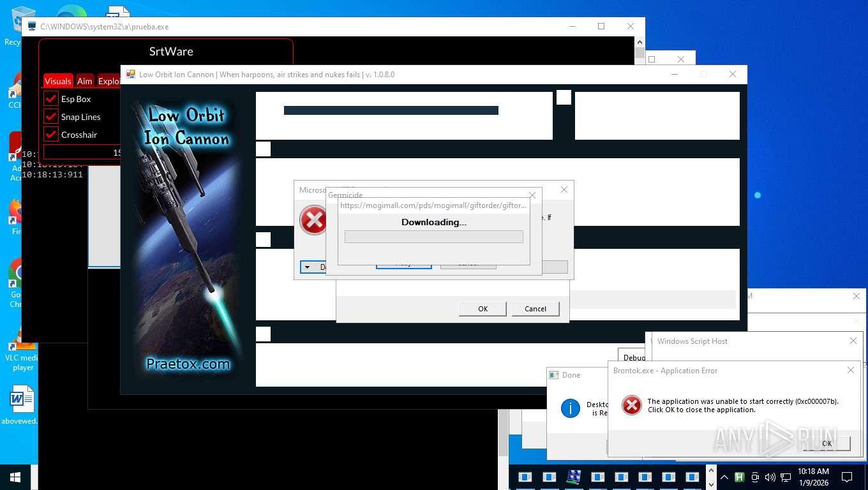Close the Microsoft error dialog behind Germicide
The width and height of the screenshot is (868, 490).
pyautogui.click(x=564, y=189)
